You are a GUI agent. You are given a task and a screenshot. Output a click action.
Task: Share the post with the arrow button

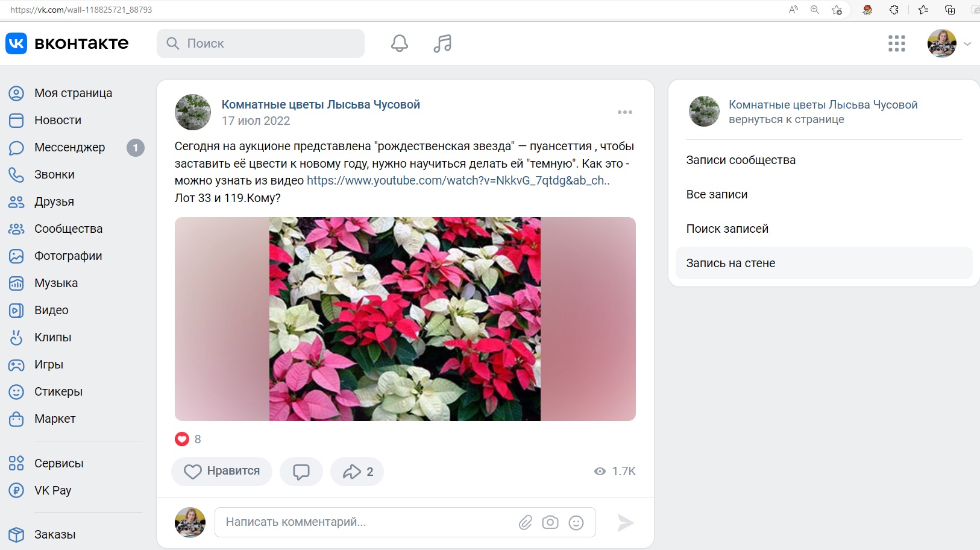(357, 471)
